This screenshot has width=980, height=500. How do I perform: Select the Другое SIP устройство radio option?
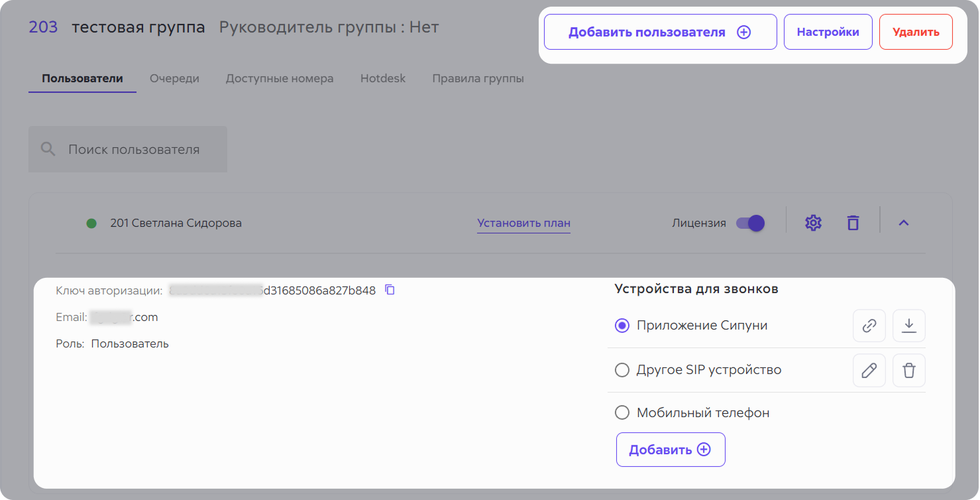point(622,370)
